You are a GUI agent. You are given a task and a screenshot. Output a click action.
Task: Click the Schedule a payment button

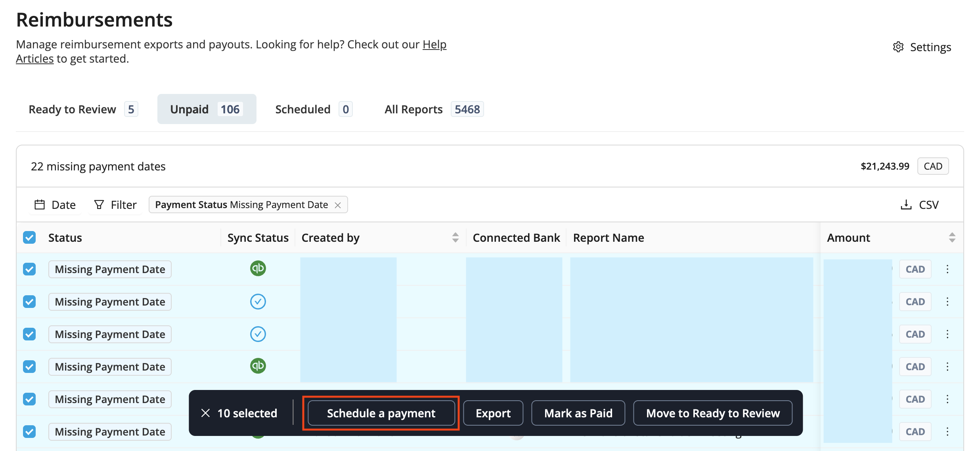381,413
